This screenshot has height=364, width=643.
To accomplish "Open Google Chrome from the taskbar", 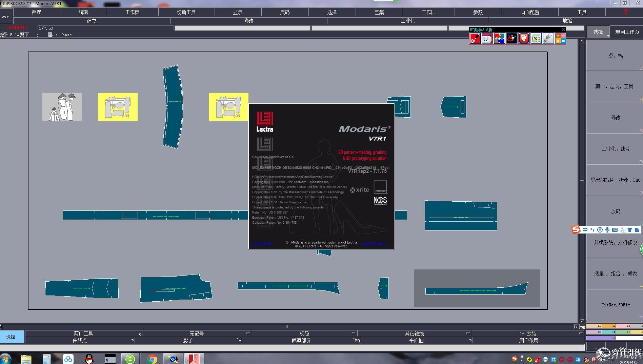I will pos(152,359).
